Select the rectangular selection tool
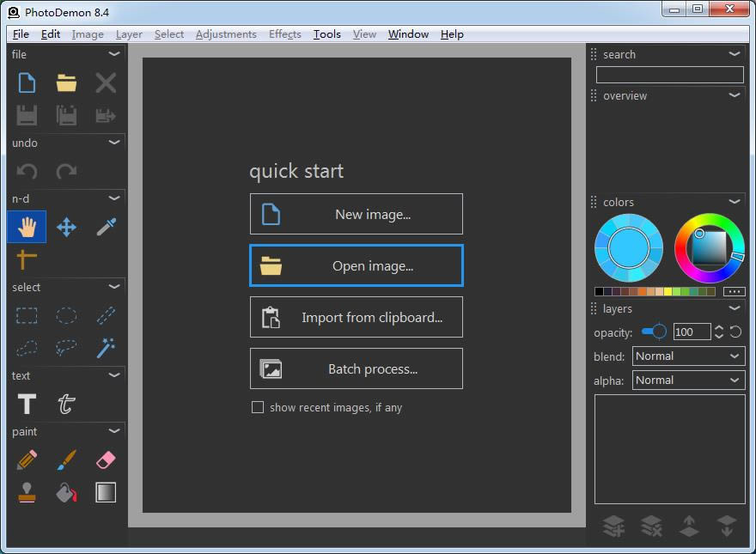Screen dimensions: 756x554 [x=27, y=315]
